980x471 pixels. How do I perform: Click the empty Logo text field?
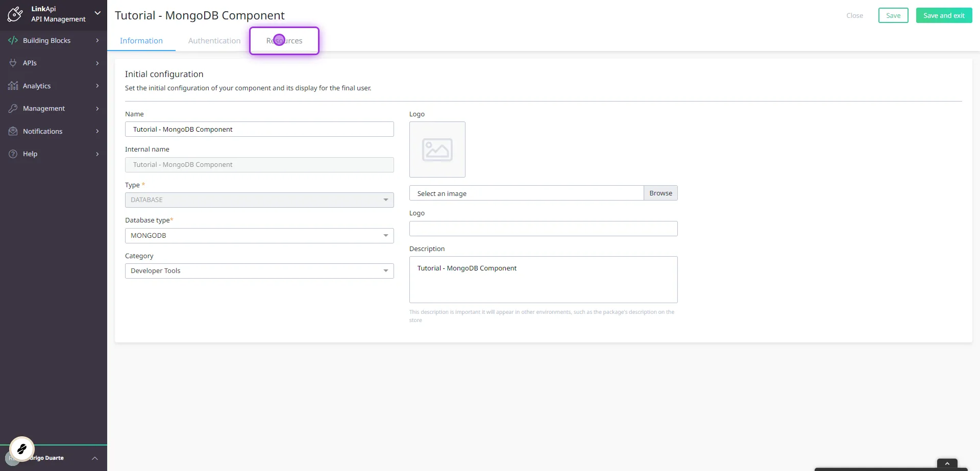(x=544, y=229)
